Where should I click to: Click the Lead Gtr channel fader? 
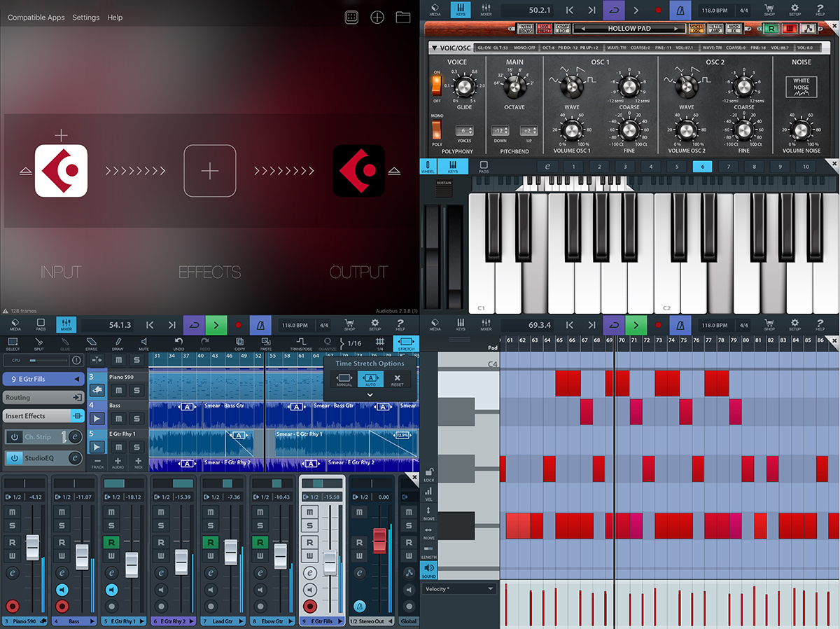[x=230, y=551]
